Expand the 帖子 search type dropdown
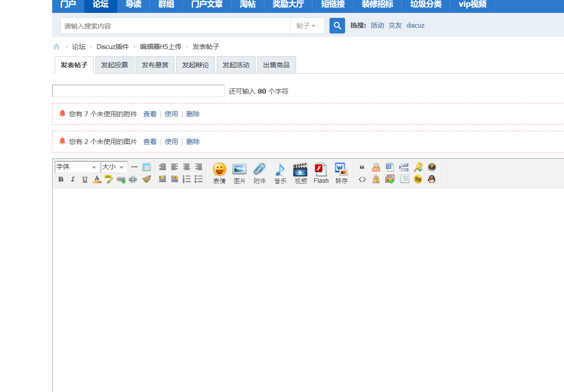 [x=307, y=26]
